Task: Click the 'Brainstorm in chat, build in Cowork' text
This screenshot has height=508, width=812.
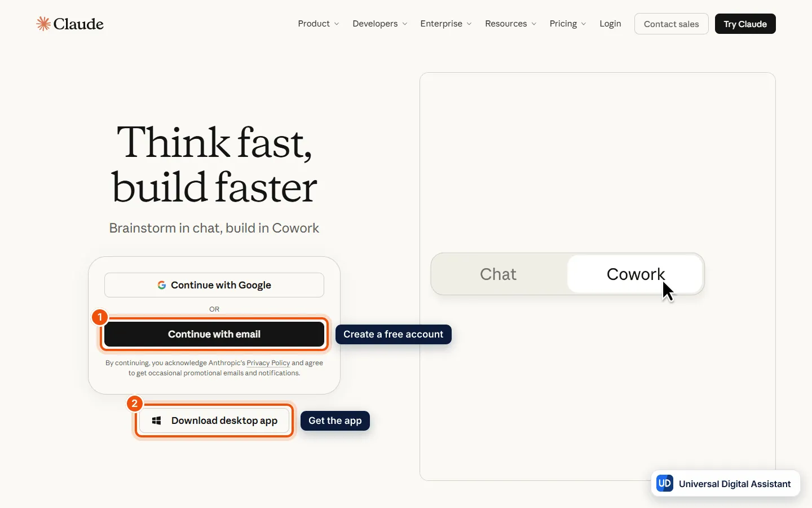Action: click(214, 228)
